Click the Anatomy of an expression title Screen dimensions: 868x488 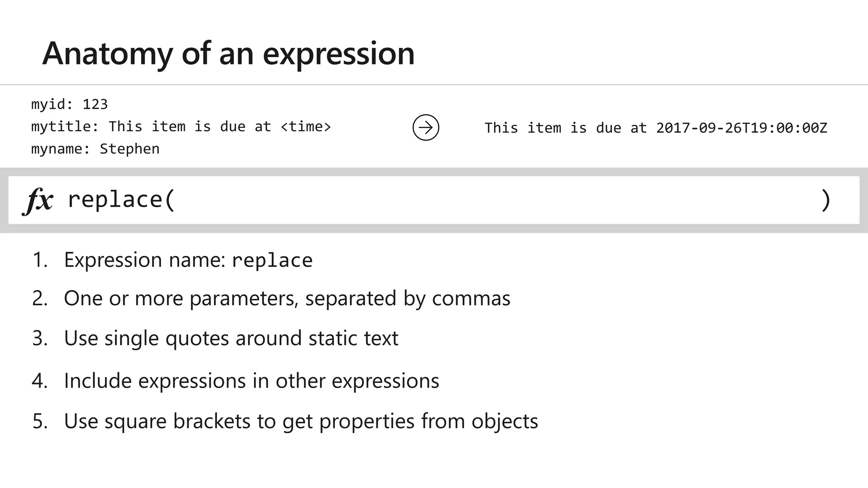(228, 53)
